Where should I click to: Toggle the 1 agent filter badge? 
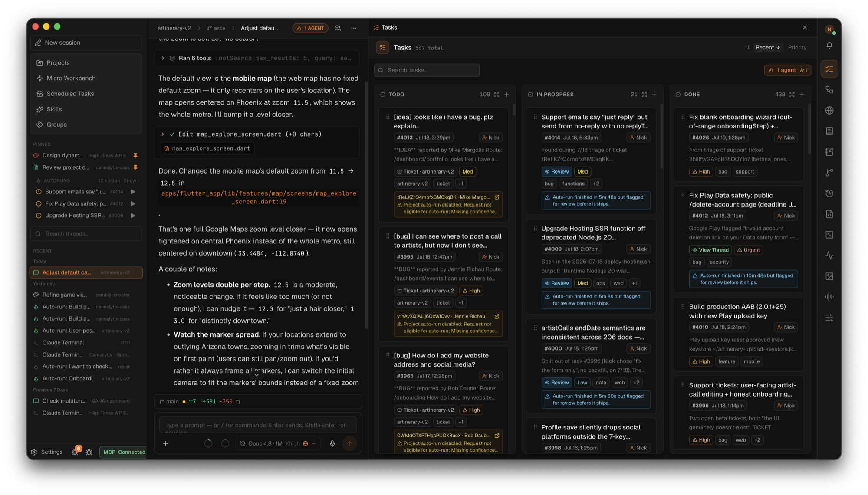787,70
